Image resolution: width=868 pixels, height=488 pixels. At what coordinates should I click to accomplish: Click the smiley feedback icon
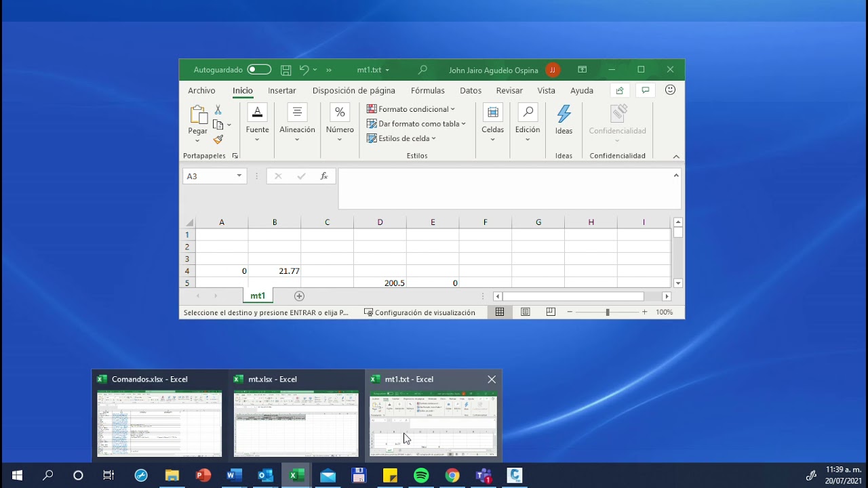click(670, 90)
